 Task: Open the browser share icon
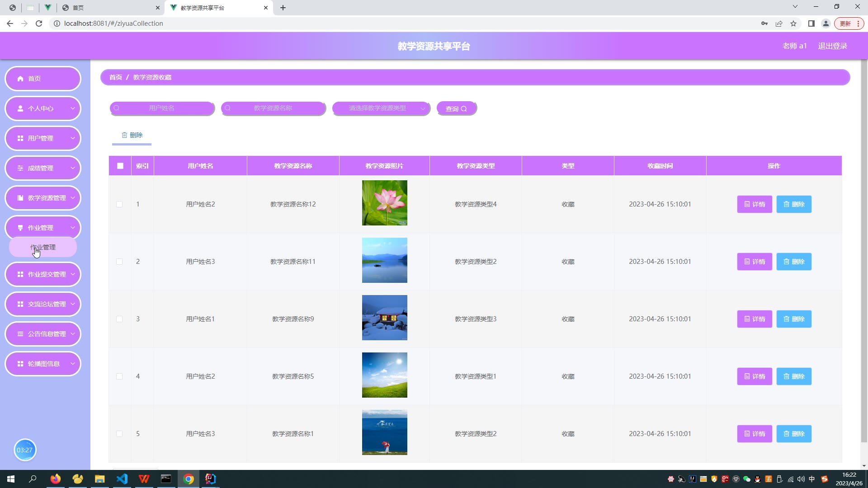pyautogui.click(x=779, y=23)
